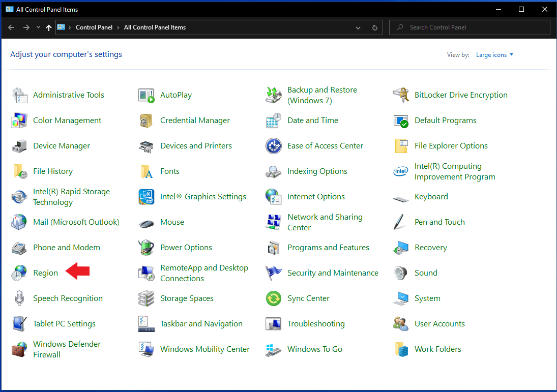Viewport: 557px width, 392px height.
Task: Click the Search Control Panel field
Action: click(x=470, y=27)
